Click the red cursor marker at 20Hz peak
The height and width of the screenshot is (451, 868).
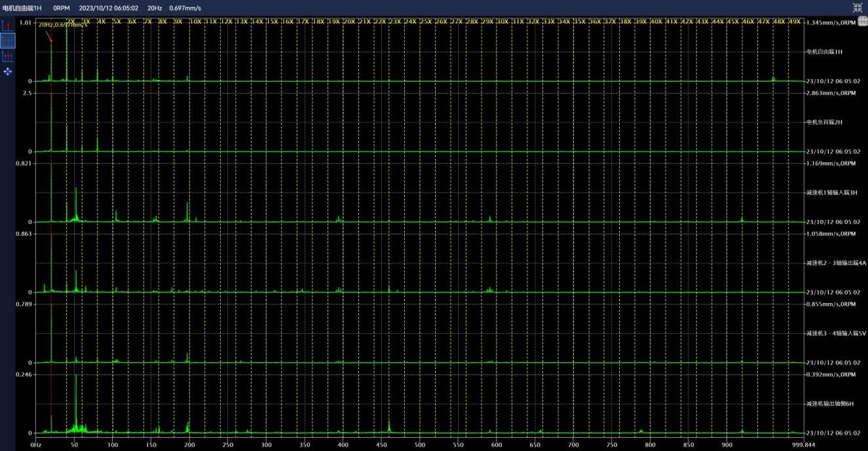tap(51, 41)
